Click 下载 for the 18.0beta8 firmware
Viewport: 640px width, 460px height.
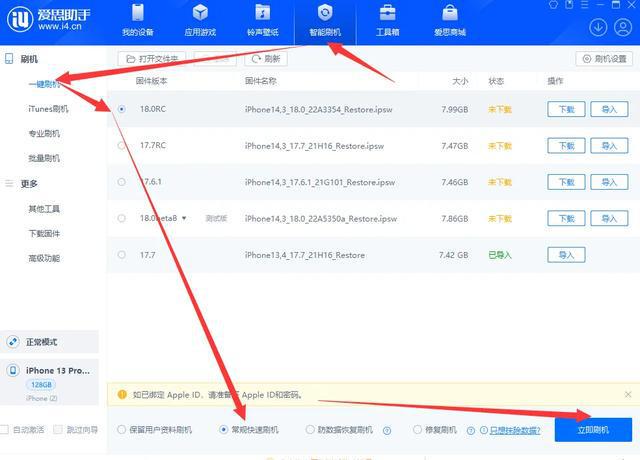pos(566,218)
